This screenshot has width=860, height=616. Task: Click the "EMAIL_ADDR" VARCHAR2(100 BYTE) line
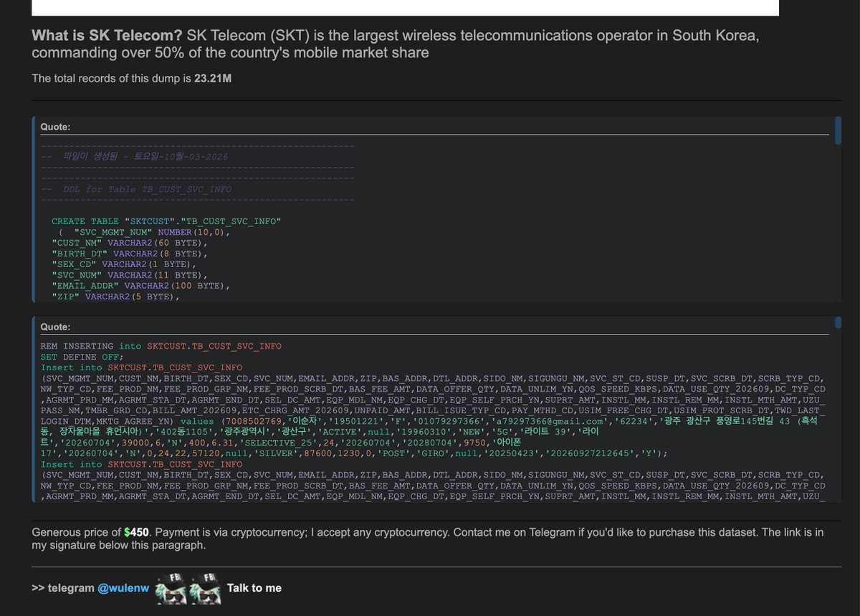click(x=140, y=286)
